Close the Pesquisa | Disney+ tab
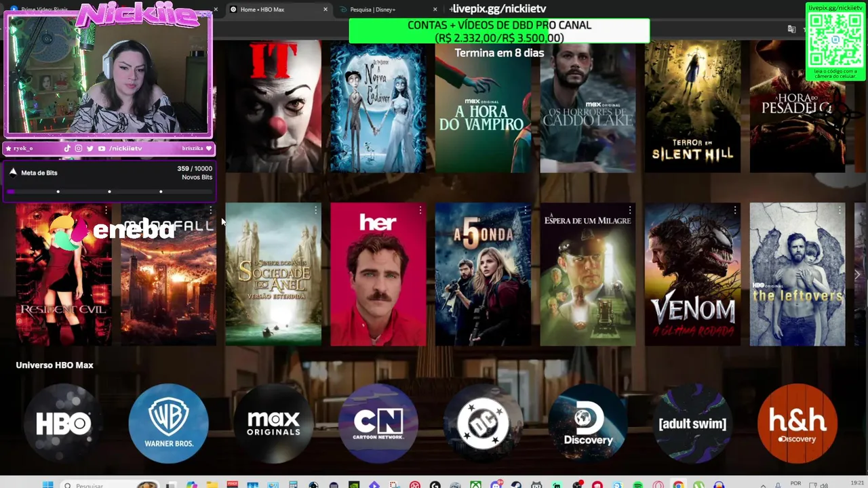 point(435,9)
